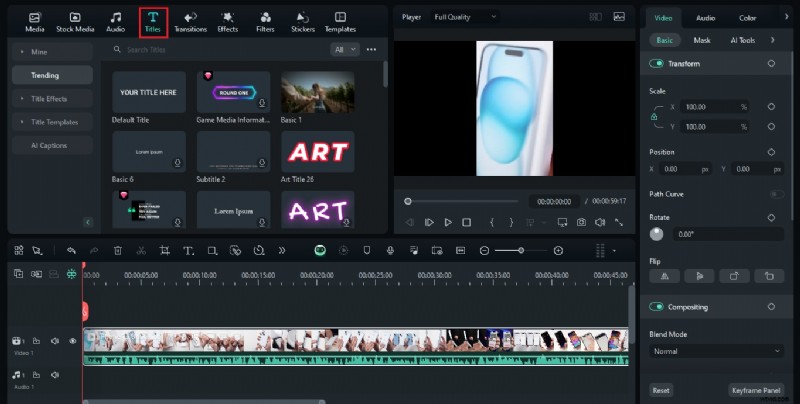Open the Blend Mode Normal dropdown
Screen dimensions: 800x404
coord(716,351)
